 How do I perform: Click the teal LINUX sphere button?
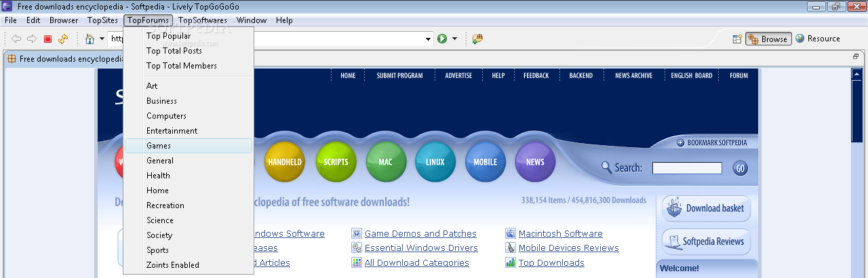(435, 162)
